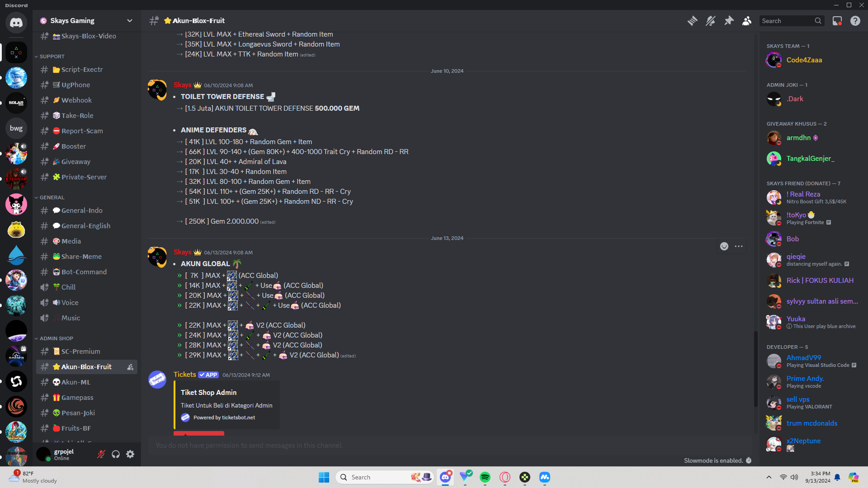Image resolution: width=868 pixels, height=488 pixels.
Task: Click create invite icon on Akun-Blox-Fruit
Action: (130, 367)
